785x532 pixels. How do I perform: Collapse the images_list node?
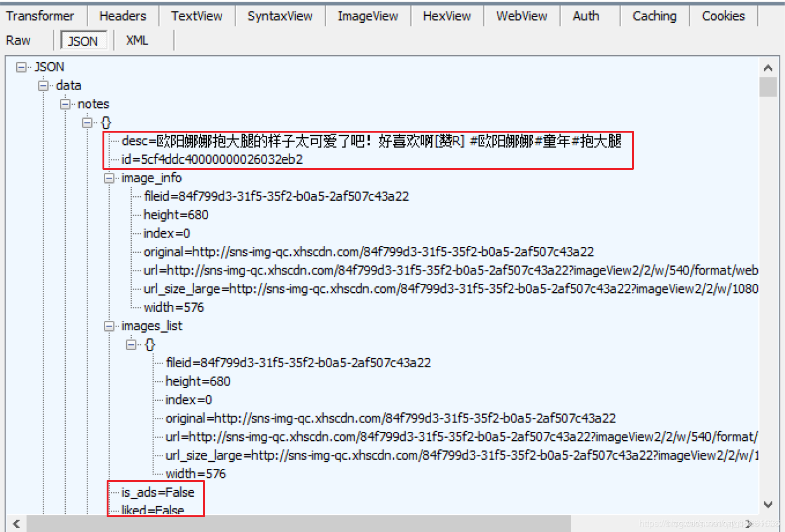(109, 326)
